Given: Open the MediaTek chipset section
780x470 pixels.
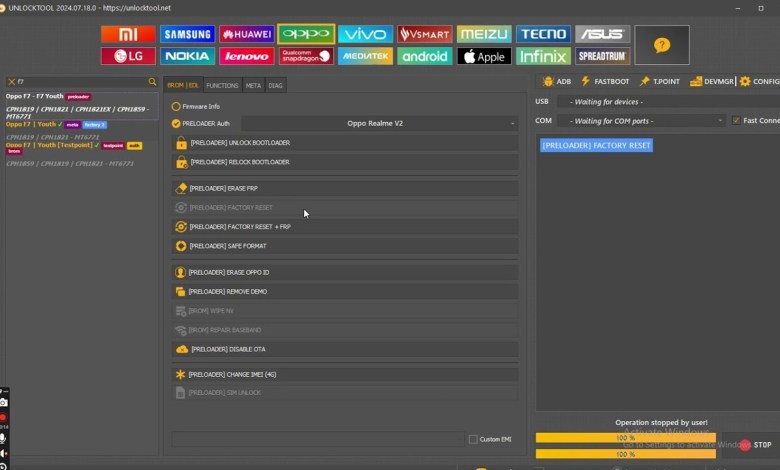Looking at the screenshot, I should pos(365,56).
